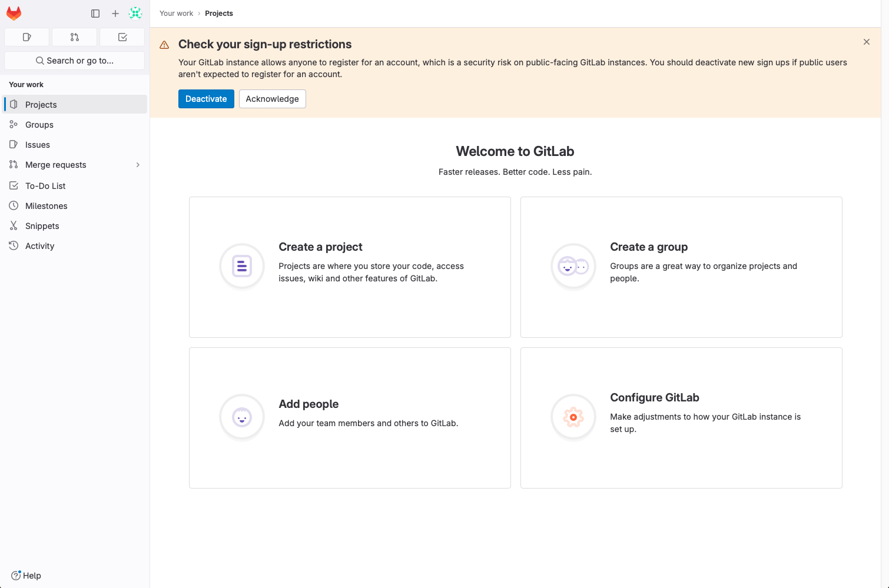Dismiss the sign-up restrictions banner
889x588 pixels.
click(x=867, y=42)
